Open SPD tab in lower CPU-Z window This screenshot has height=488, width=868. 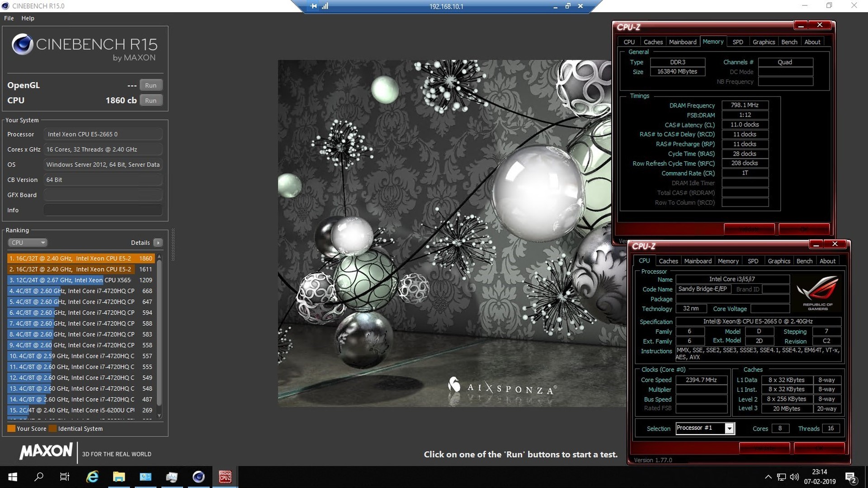(x=753, y=261)
